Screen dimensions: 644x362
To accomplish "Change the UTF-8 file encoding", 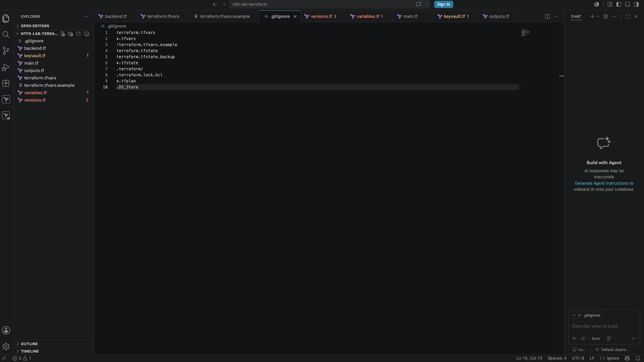I will (578, 358).
